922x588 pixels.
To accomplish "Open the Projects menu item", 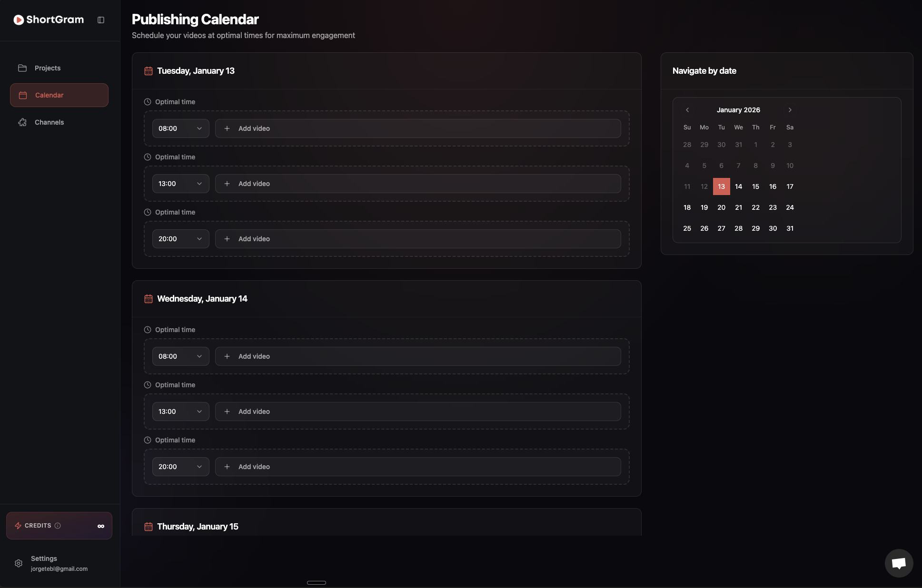I will pyautogui.click(x=48, y=68).
